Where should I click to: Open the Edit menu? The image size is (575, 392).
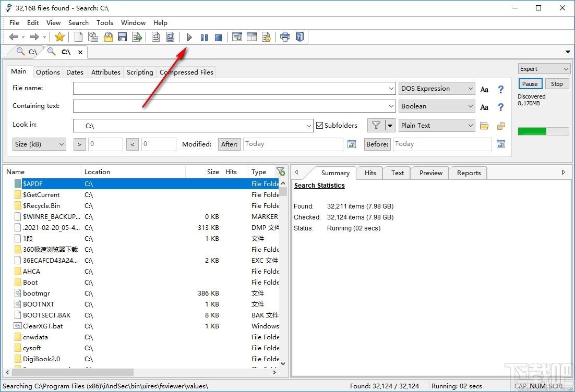pyautogui.click(x=33, y=23)
